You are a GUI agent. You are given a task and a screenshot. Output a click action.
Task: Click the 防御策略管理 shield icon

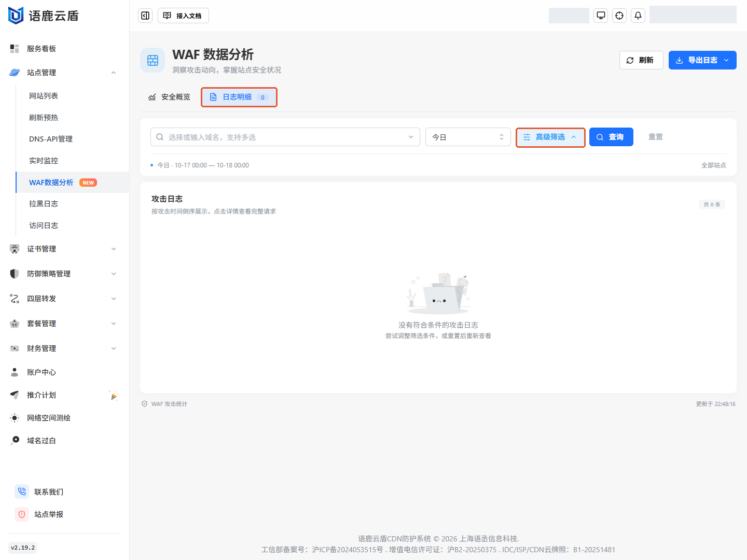click(15, 274)
